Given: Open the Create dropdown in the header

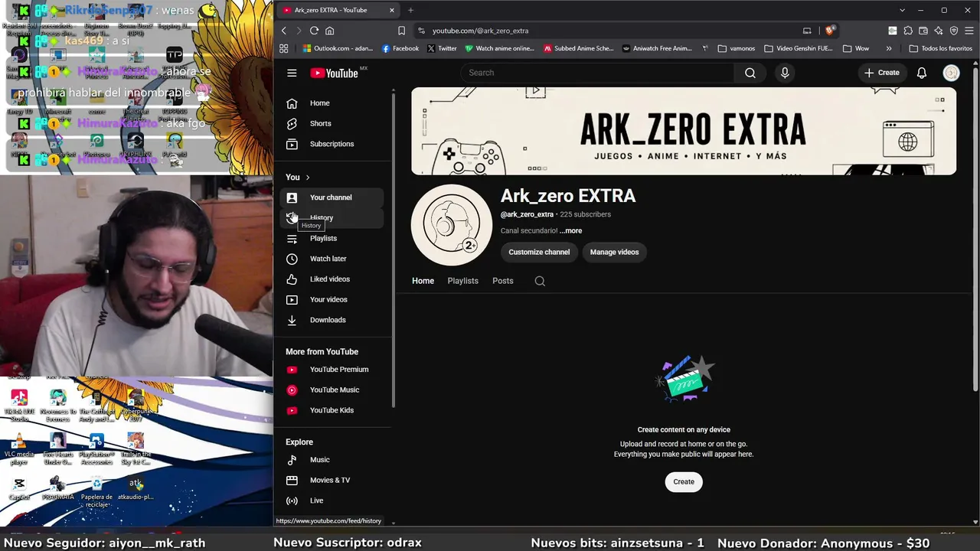Looking at the screenshot, I should pyautogui.click(x=881, y=73).
